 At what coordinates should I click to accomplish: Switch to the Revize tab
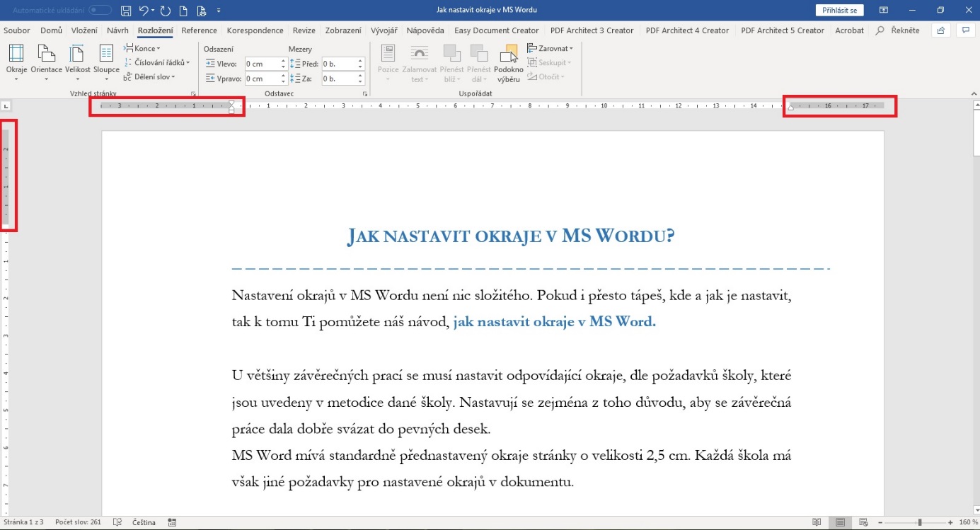(304, 30)
